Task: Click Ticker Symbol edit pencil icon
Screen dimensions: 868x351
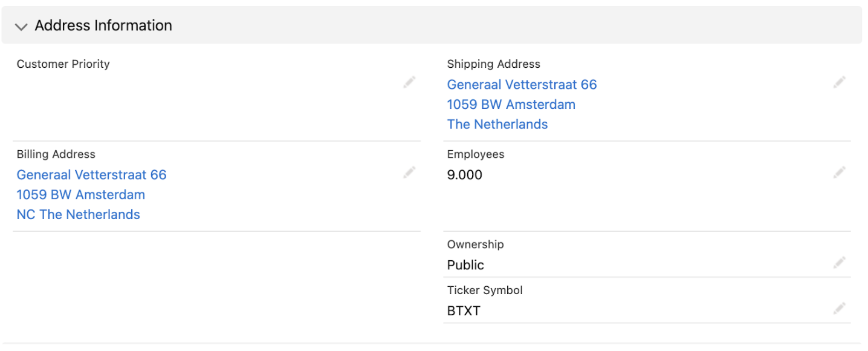Action: click(839, 309)
